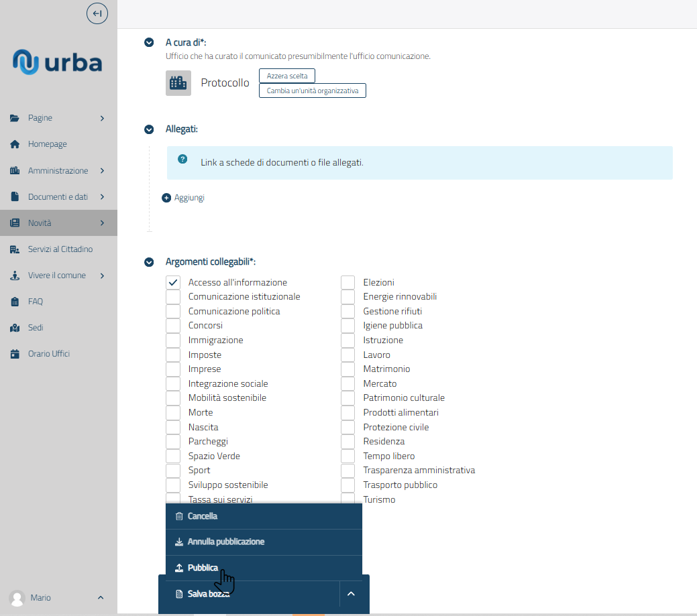
Task: Open the Sedi map icon in sidebar
Action: [15, 328]
